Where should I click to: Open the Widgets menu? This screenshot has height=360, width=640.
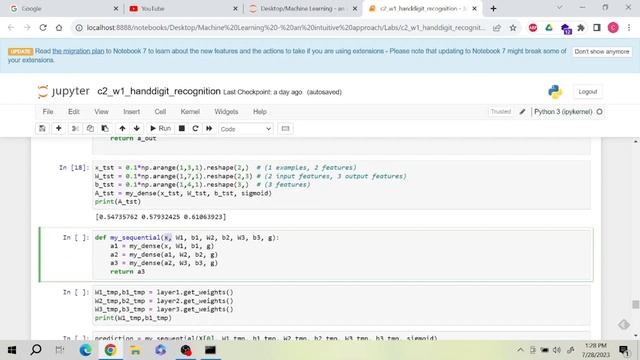coord(226,111)
